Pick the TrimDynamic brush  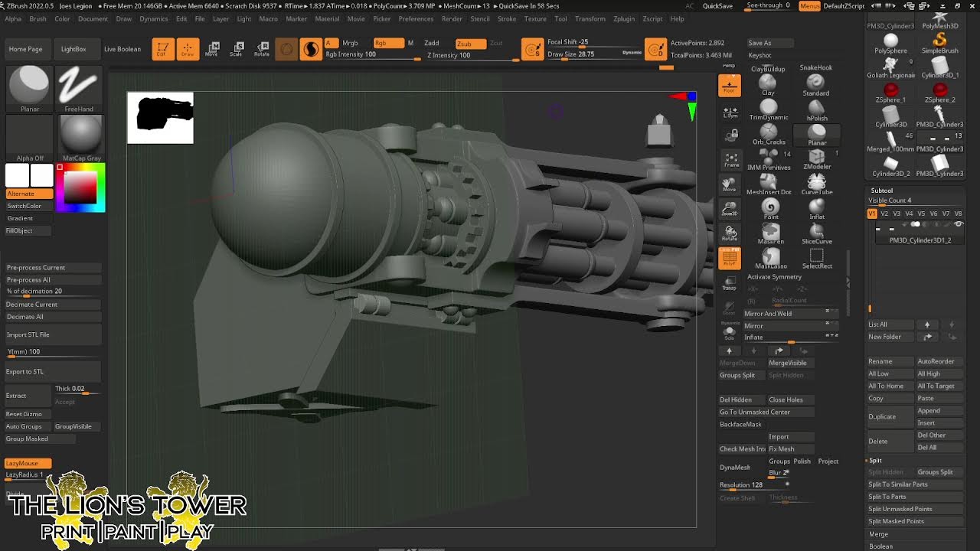click(768, 107)
